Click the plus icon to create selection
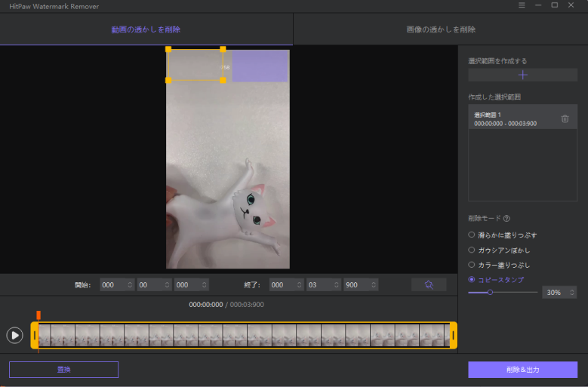 pos(522,75)
